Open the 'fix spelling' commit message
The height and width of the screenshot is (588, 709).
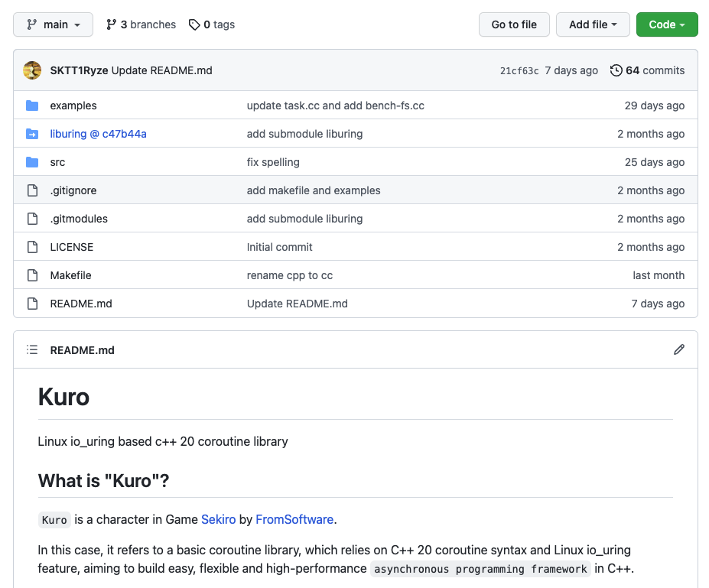click(273, 162)
